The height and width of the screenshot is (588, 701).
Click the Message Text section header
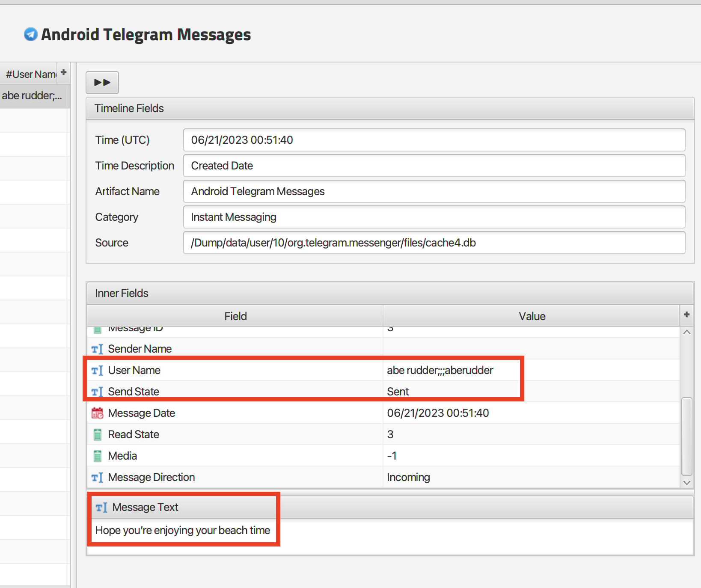coord(390,507)
